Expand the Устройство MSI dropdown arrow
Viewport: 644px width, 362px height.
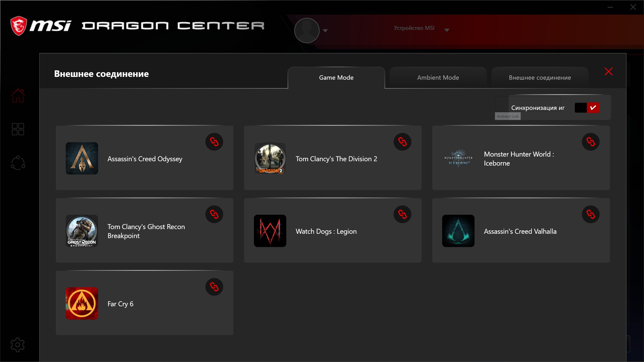(447, 30)
